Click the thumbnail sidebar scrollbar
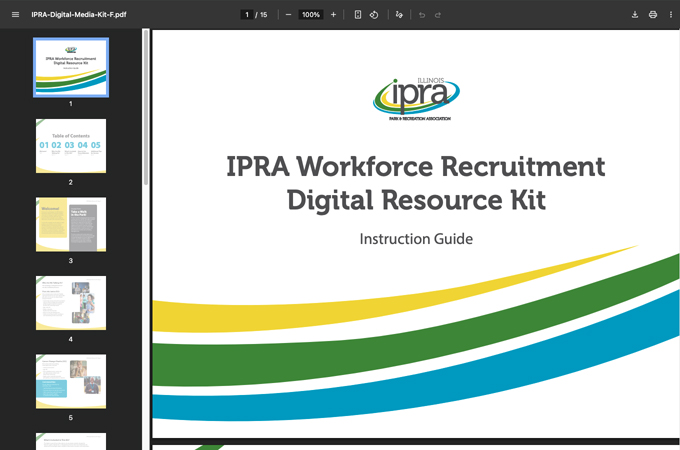Image resolution: width=680 pixels, height=450 pixels. coord(146,107)
